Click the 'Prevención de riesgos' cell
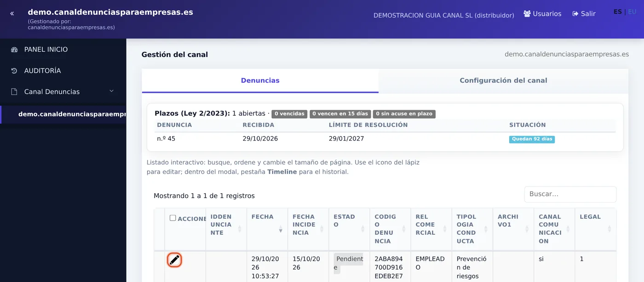This screenshot has width=644, height=282. pos(471,267)
